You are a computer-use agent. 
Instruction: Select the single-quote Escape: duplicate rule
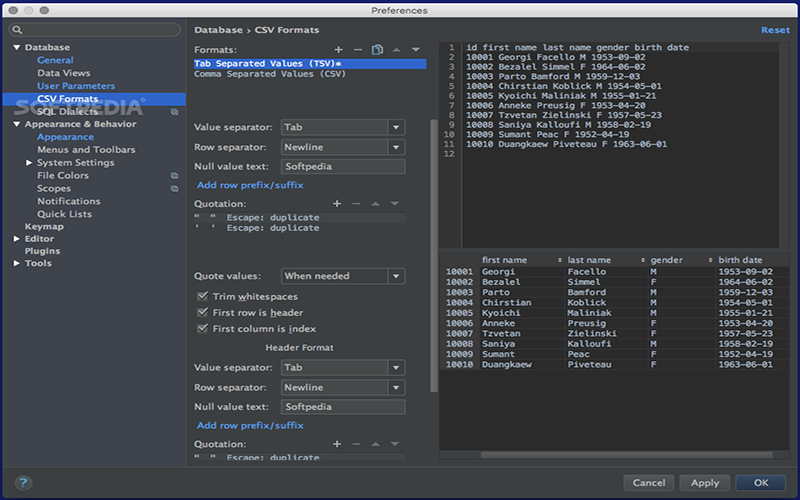point(299,228)
